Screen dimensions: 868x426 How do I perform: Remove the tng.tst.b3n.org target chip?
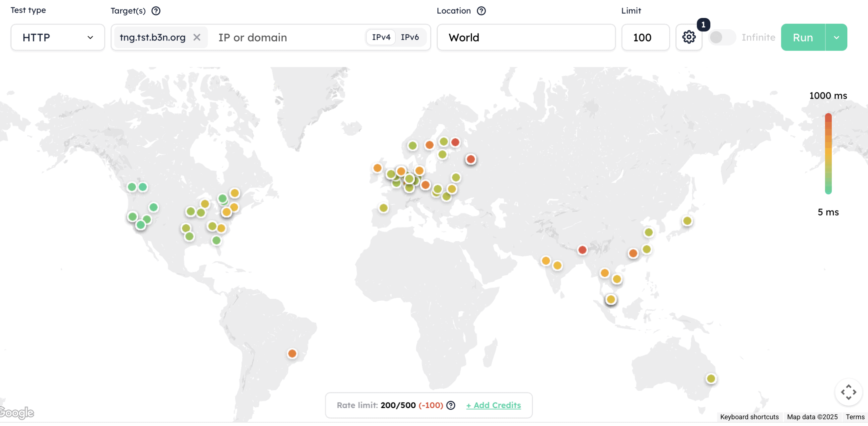pyautogui.click(x=197, y=37)
